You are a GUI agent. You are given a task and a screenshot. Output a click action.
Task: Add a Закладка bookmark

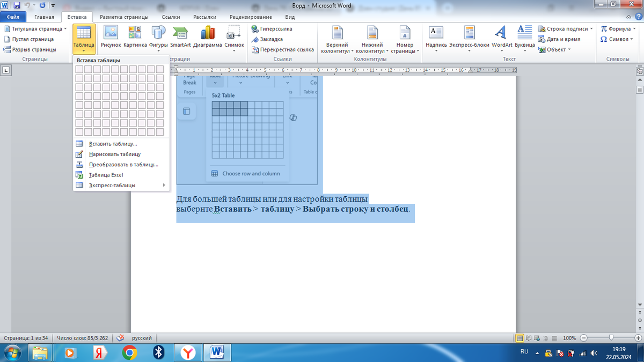pyautogui.click(x=267, y=39)
